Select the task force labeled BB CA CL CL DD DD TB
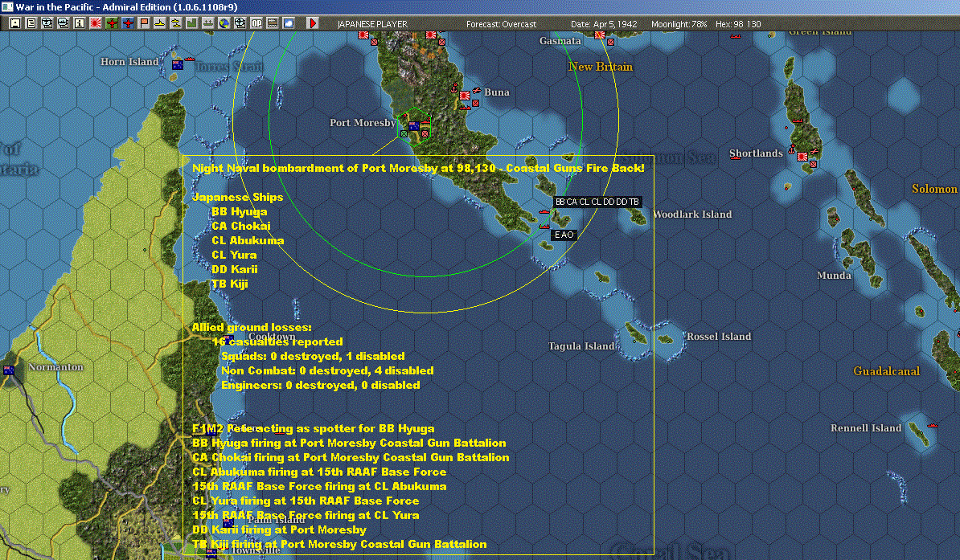This screenshot has height=560, width=960. click(x=597, y=202)
